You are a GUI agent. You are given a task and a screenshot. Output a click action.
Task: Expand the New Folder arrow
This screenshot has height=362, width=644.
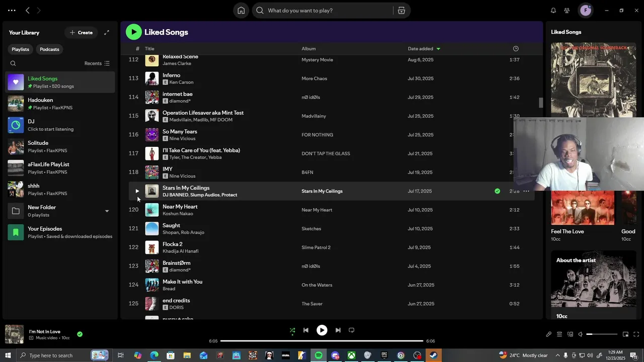(x=107, y=211)
